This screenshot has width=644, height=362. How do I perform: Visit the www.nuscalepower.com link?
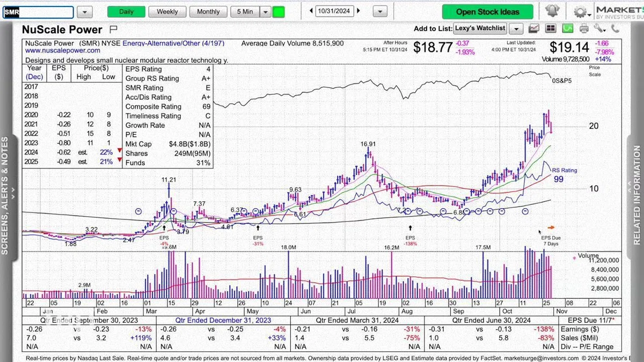(x=63, y=50)
